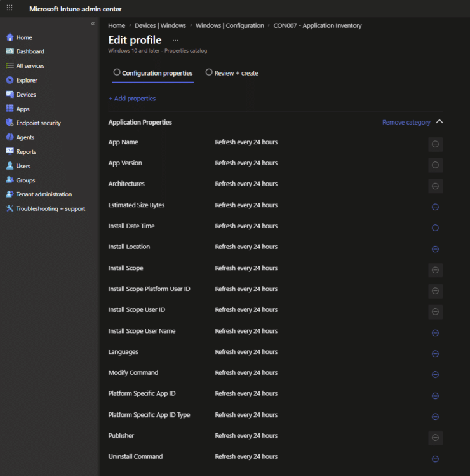The image size is (470, 476).
Task: Go to CON007 - Application Inventory breadcrumb
Action: coord(318,25)
